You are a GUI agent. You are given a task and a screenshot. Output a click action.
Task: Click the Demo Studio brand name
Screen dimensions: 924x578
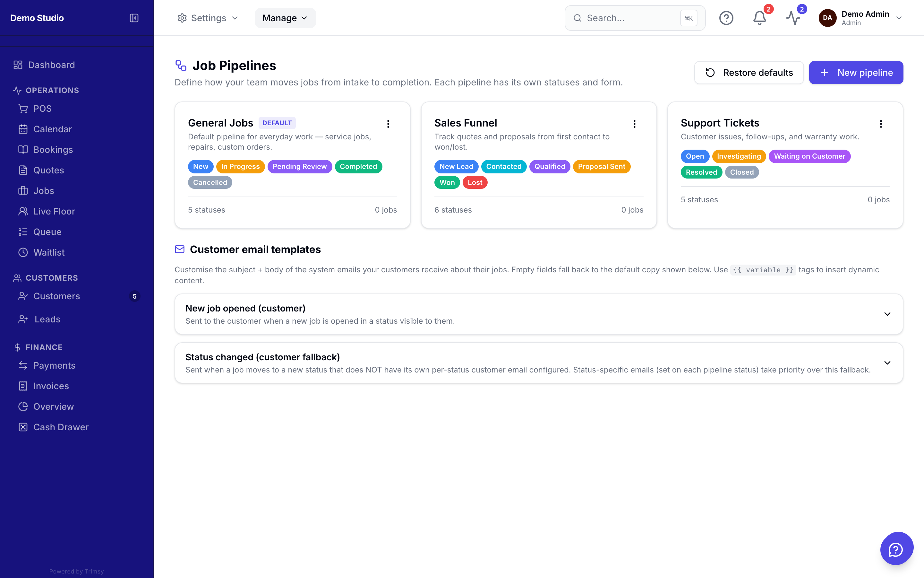[x=37, y=18]
